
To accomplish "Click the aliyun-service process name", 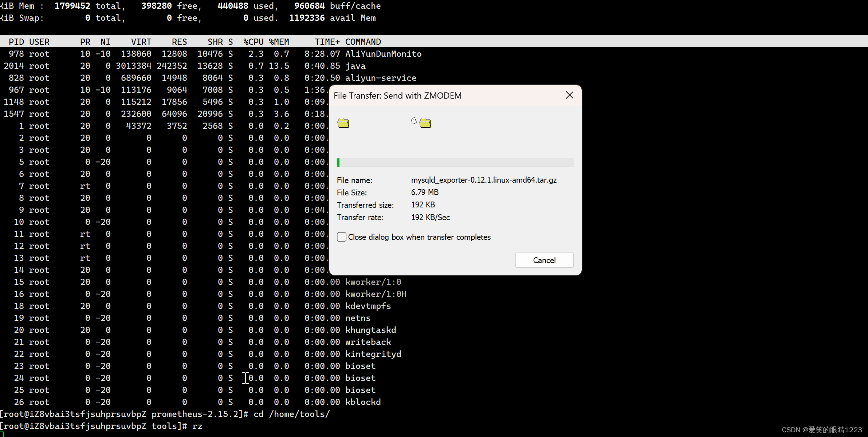I will (380, 78).
